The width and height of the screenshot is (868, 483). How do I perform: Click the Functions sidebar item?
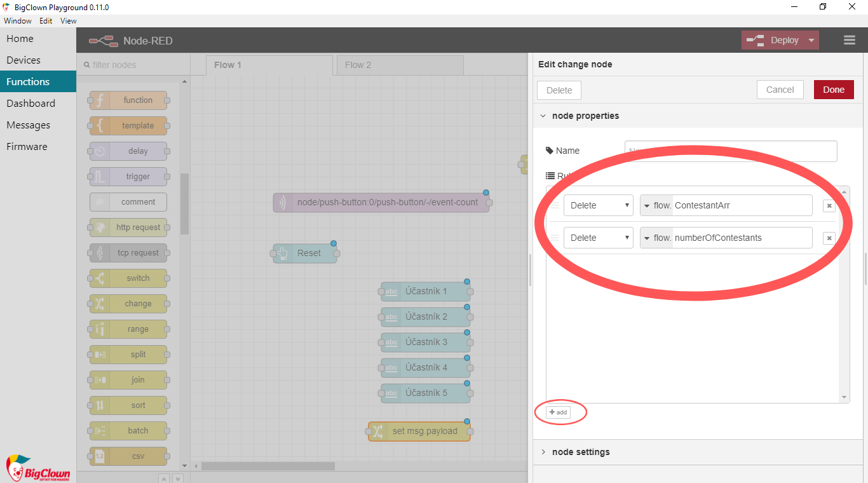click(38, 81)
